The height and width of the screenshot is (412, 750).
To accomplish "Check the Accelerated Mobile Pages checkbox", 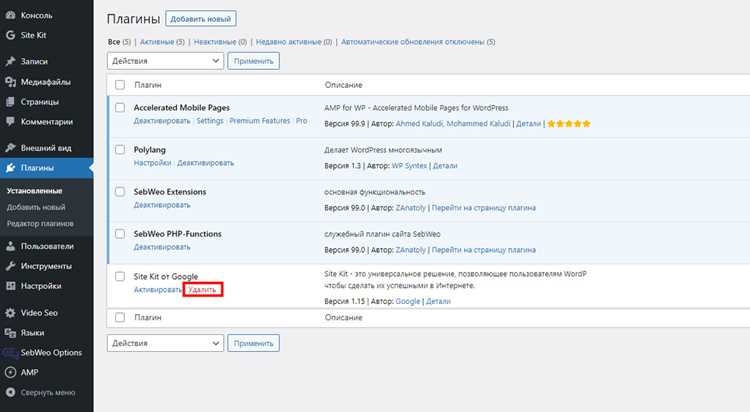I will 120,108.
